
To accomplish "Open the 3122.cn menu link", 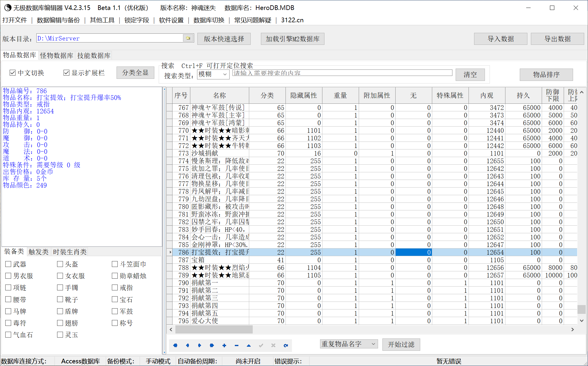I will [x=292, y=20].
